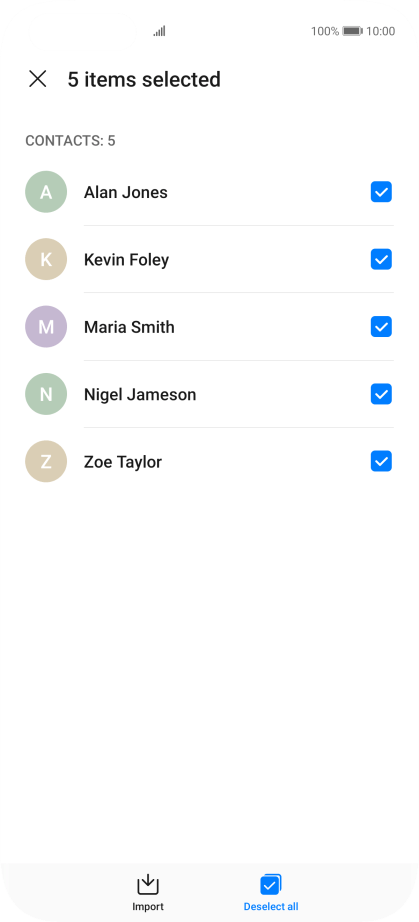Uncheck the Zoe Taylor checkbox

pos(381,462)
